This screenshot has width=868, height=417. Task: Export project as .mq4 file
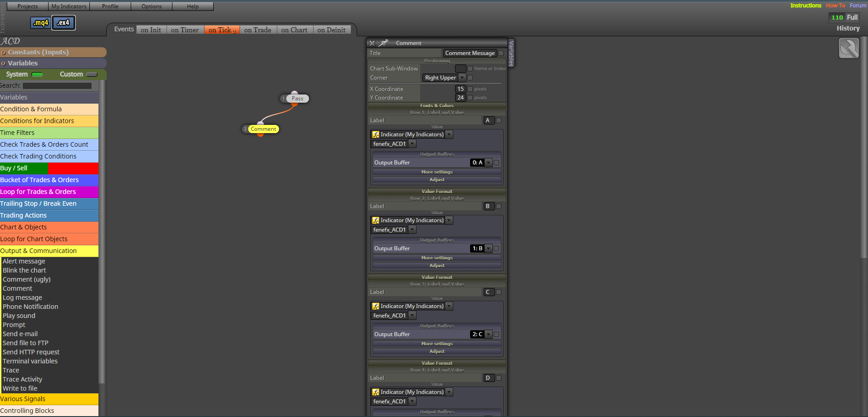pos(40,23)
